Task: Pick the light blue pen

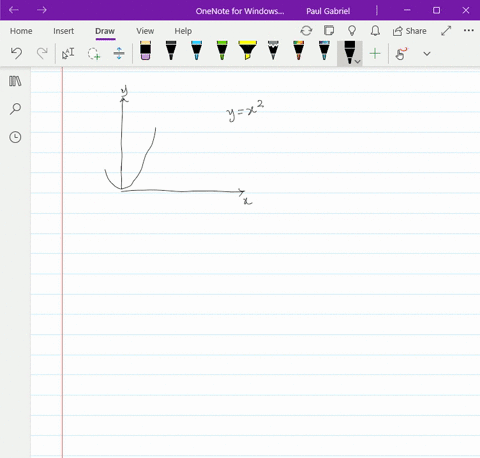Action: [197, 51]
